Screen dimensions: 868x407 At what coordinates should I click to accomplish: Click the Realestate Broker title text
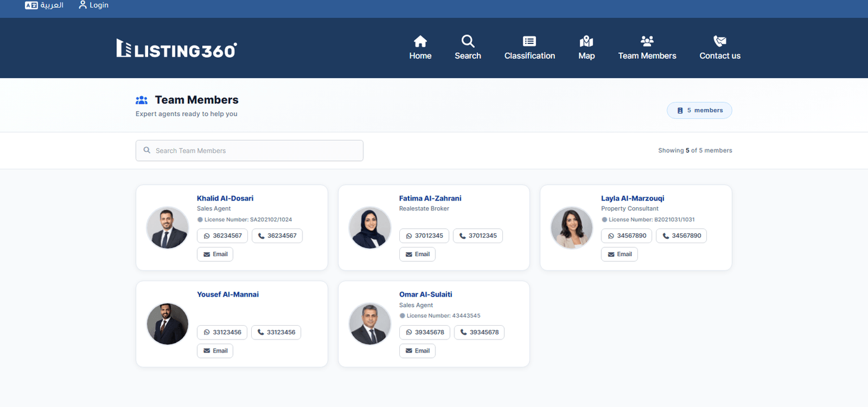424,209
